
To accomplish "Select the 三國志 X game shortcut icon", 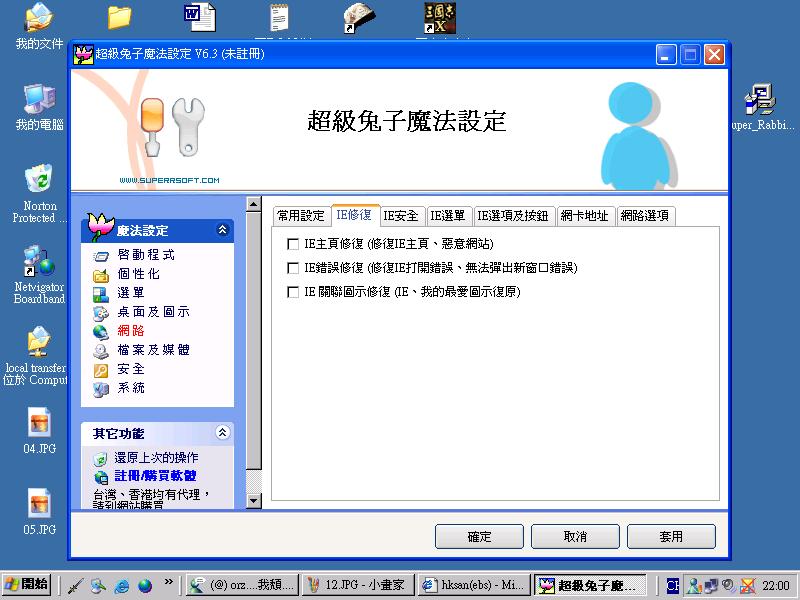I will (440, 18).
